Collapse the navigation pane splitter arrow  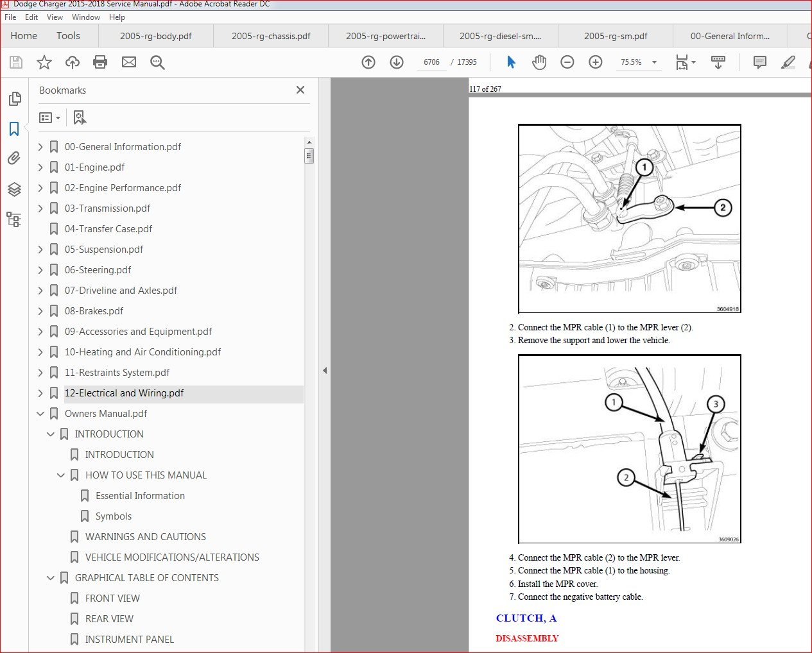[325, 371]
